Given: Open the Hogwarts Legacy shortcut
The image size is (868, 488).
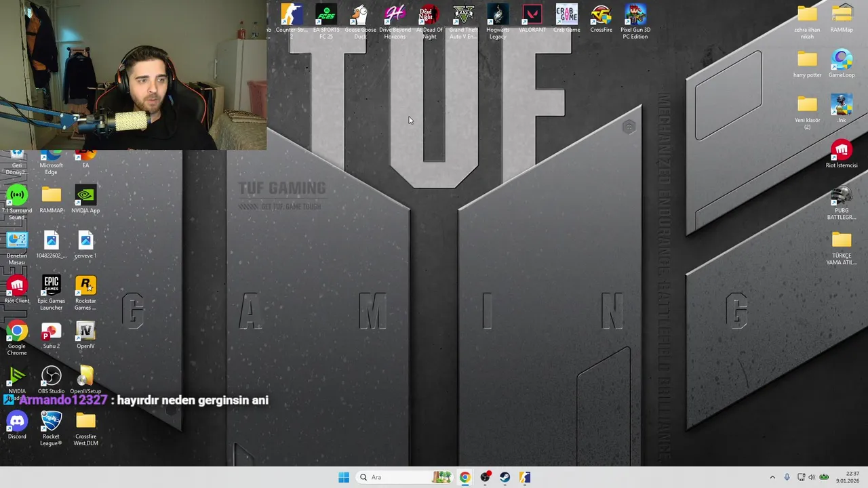Looking at the screenshot, I should point(498,20).
